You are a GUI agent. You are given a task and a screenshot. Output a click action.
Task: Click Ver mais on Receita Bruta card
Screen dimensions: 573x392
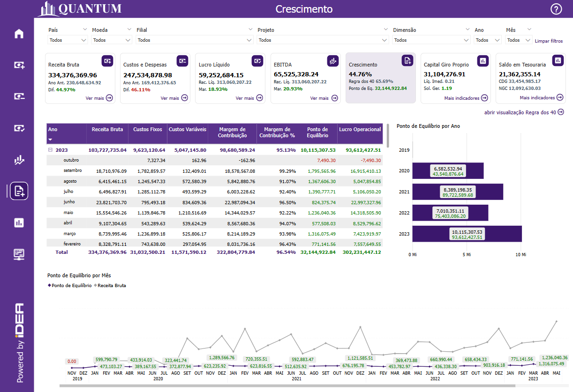[x=99, y=98]
